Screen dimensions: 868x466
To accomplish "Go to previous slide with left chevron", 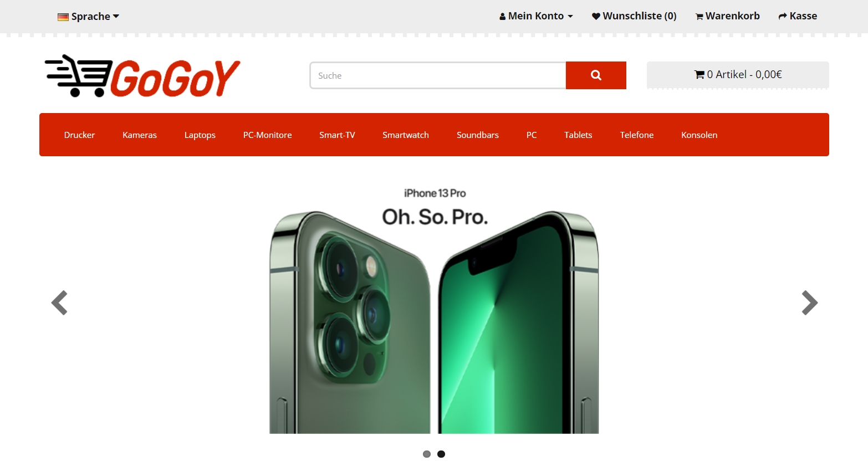I will pos(59,303).
